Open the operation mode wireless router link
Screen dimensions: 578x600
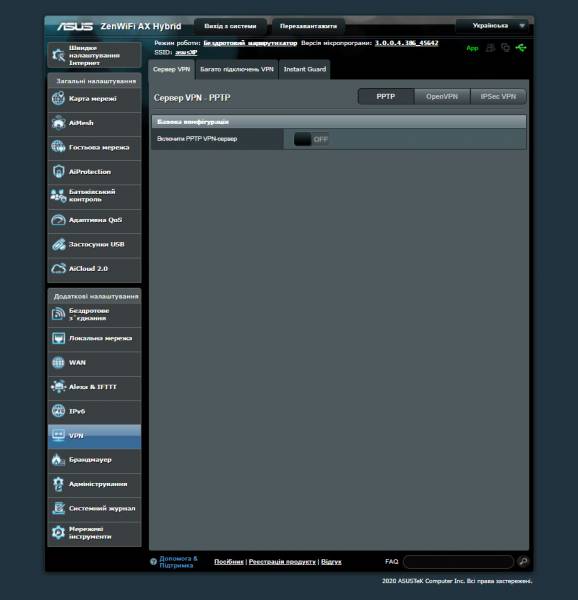[x=250, y=43]
